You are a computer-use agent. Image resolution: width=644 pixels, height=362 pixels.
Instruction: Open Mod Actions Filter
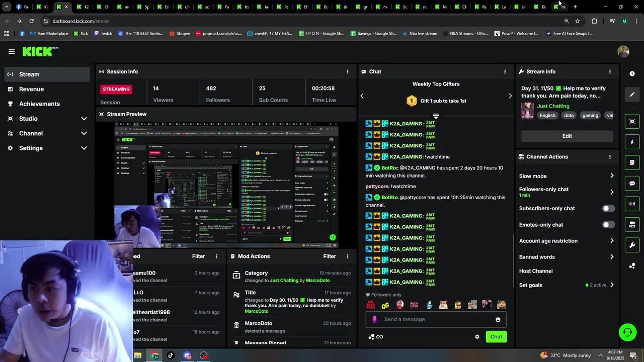tap(330, 256)
